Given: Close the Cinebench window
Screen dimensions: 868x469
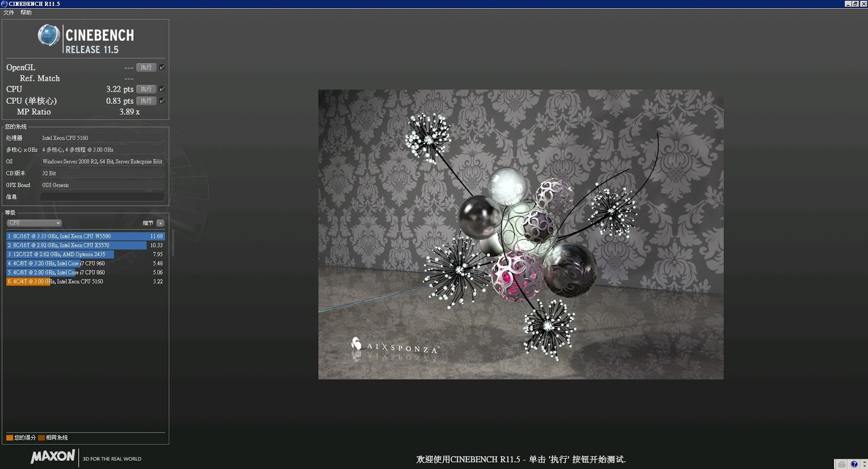Looking at the screenshot, I should pos(864,4).
